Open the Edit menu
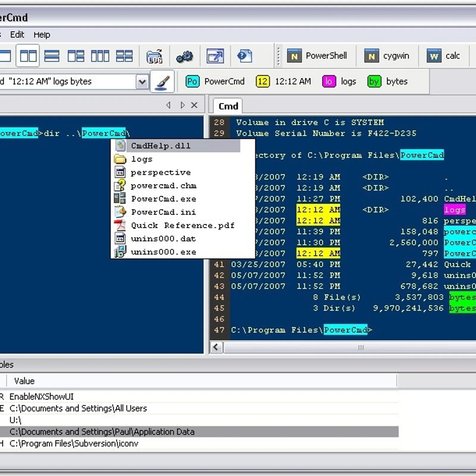 click(x=17, y=35)
